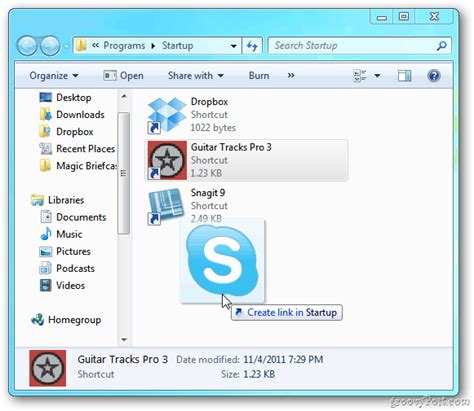Screen dimensions: 474x411
Task: Open the Music library
Action: point(69,234)
